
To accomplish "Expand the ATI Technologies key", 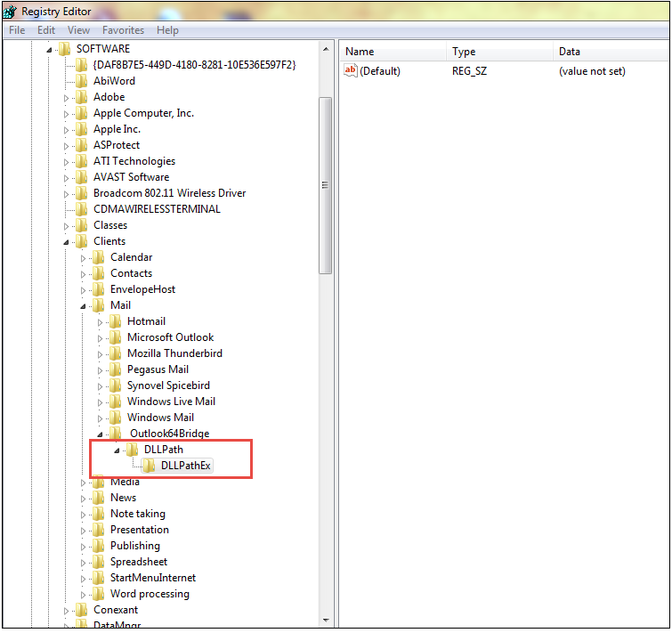I will tap(66, 162).
